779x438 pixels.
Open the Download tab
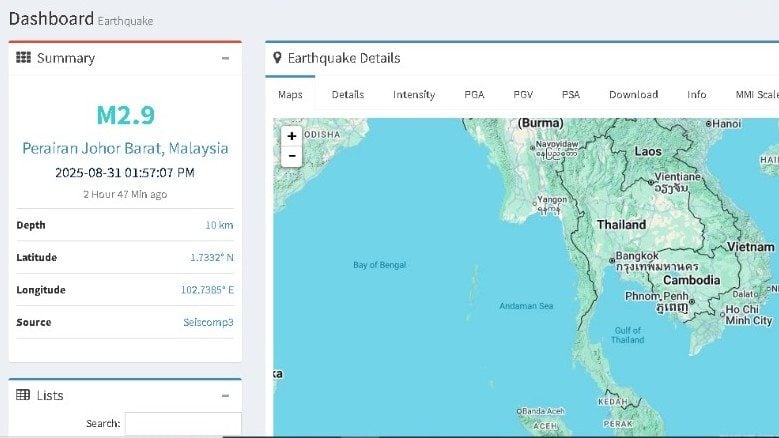click(633, 95)
